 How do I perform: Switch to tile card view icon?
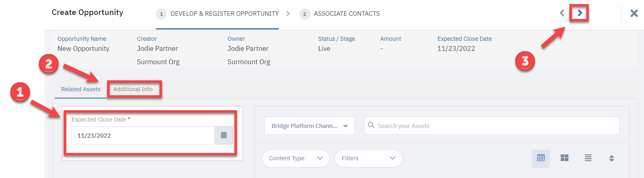point(565,158)
